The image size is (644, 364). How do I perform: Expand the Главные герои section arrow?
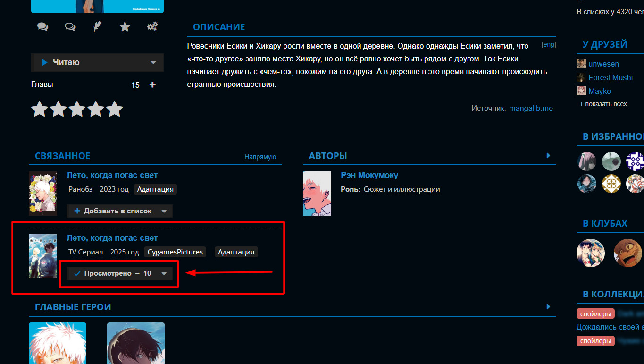(548, 306)
